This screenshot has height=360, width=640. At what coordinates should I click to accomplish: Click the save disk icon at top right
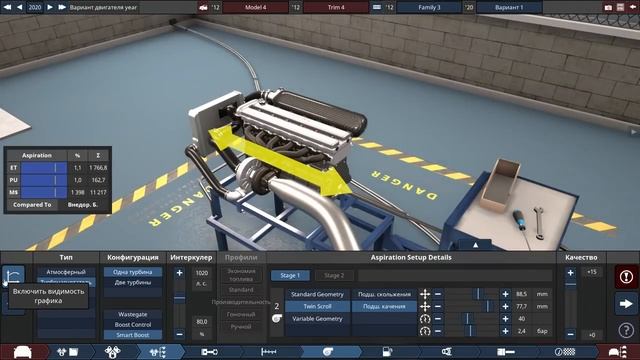click(x=620, y=7)
